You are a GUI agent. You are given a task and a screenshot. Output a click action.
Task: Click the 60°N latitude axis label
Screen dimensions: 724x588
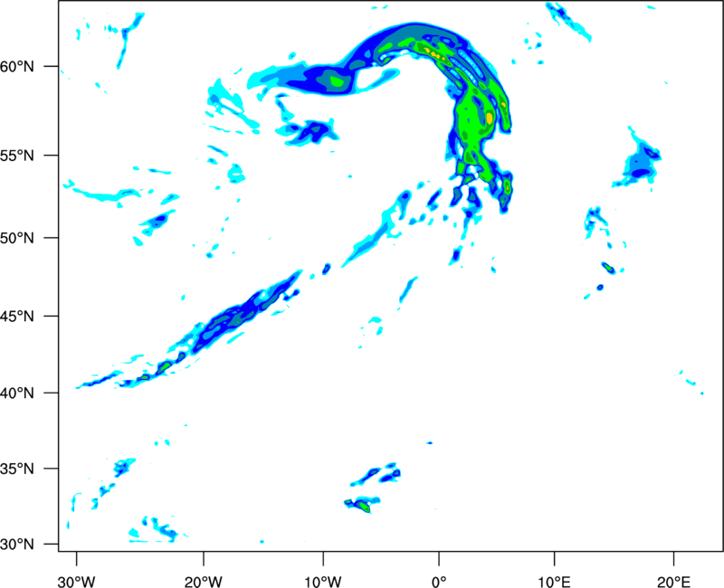click(x=17, y=67)
